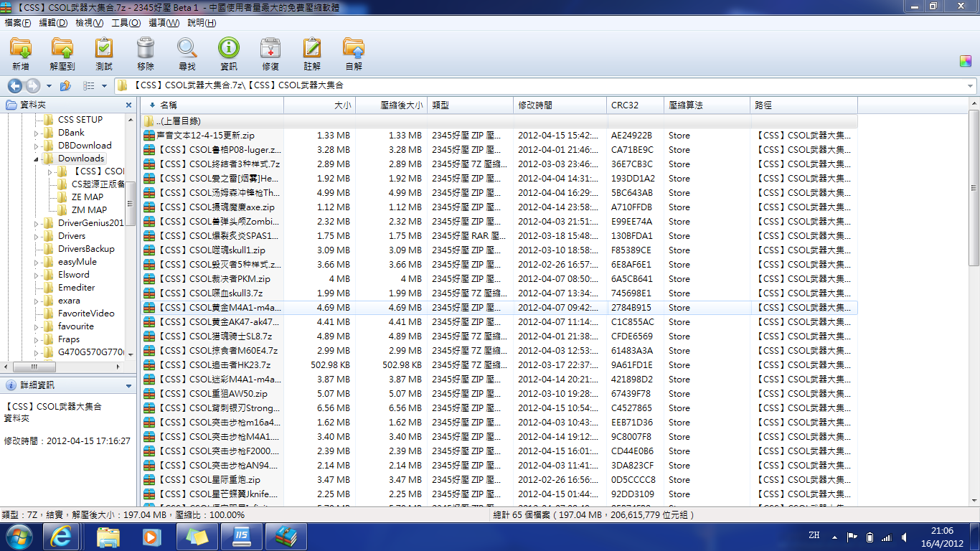Sort by the 名稱 column header
This screenshot has height=551, width=980.
[212, 105]
